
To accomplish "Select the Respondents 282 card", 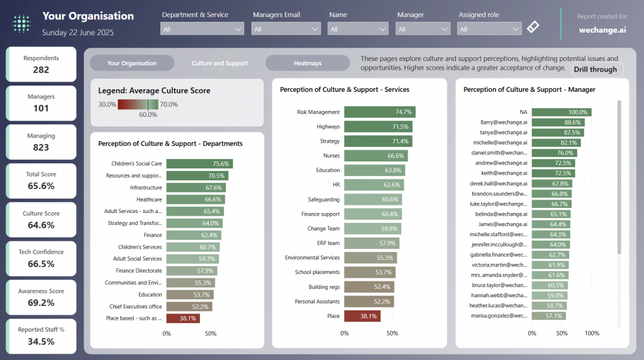I will click(x=41, y=64).
